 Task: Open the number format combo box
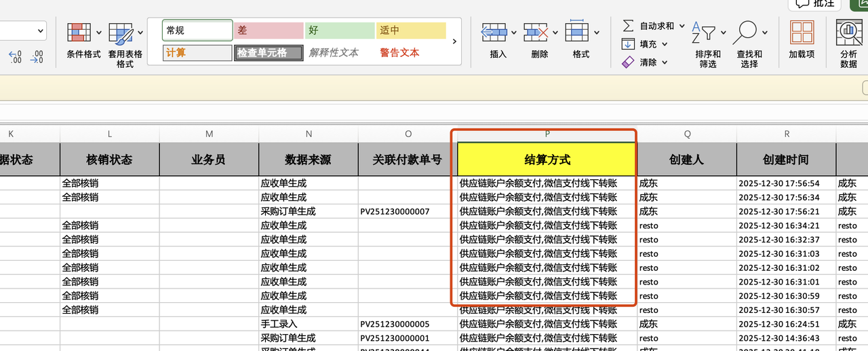[x=23, y=31]
